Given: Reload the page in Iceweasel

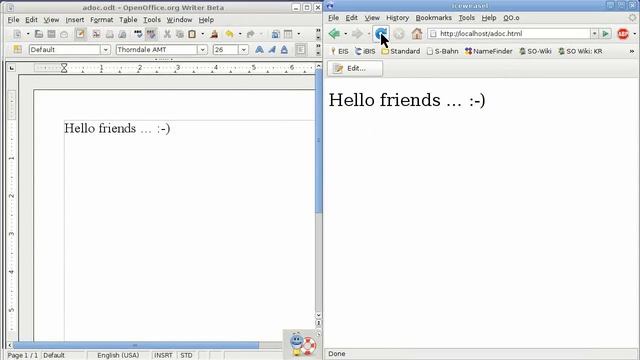Looking at the screenshot, I should (x=380, y=34).
